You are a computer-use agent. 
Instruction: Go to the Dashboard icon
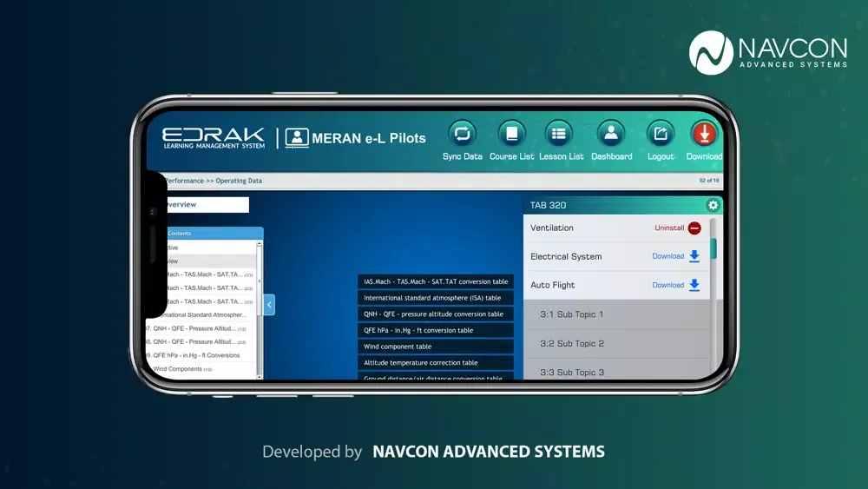pyautogui.click(x=610, y=134)
